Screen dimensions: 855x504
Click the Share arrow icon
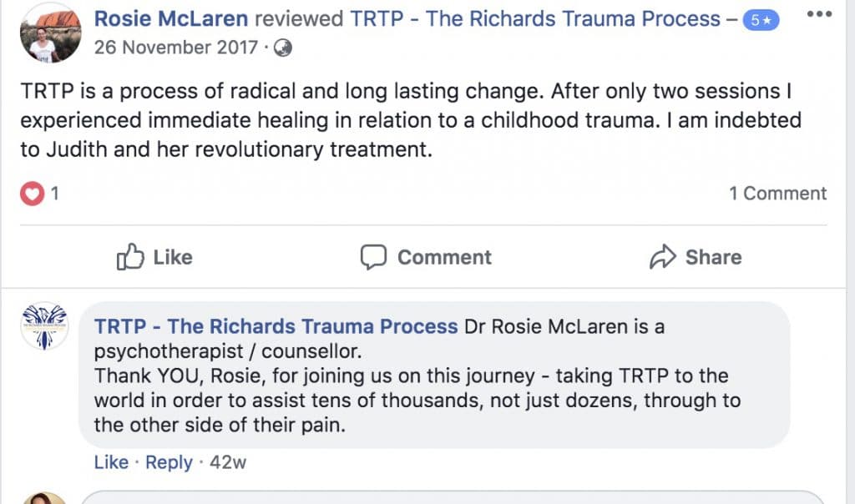[x=662, y=257]
